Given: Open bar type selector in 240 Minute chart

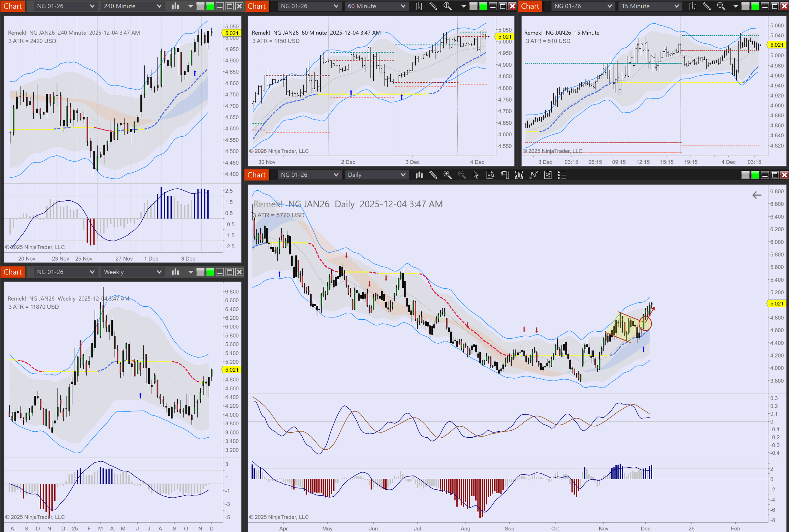Looking at the screenshot, I should 175,6.
